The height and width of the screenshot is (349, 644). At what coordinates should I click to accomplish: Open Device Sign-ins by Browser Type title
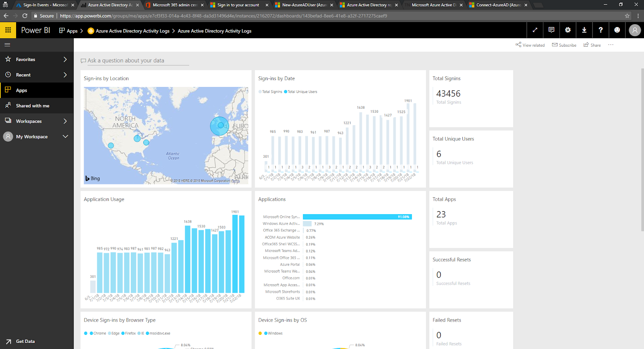[120, 320]
